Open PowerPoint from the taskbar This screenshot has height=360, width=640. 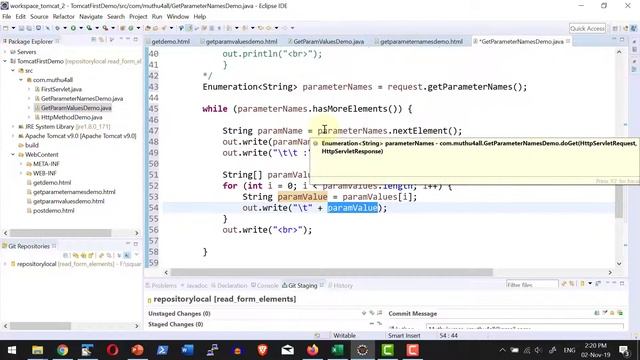pos(138,350)
